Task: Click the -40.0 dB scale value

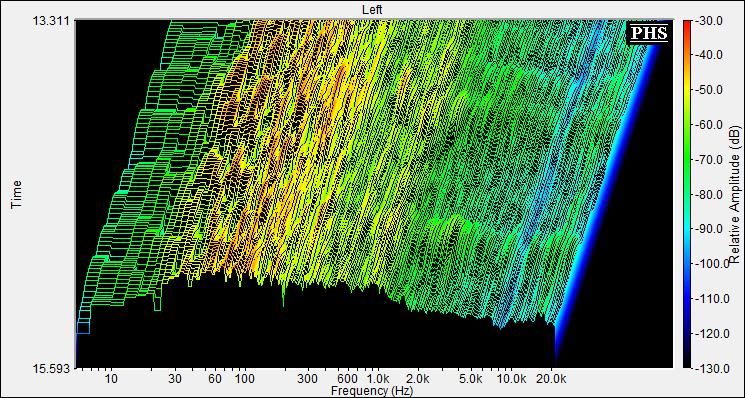Action: pyautogui.click(x=709, y=55)
